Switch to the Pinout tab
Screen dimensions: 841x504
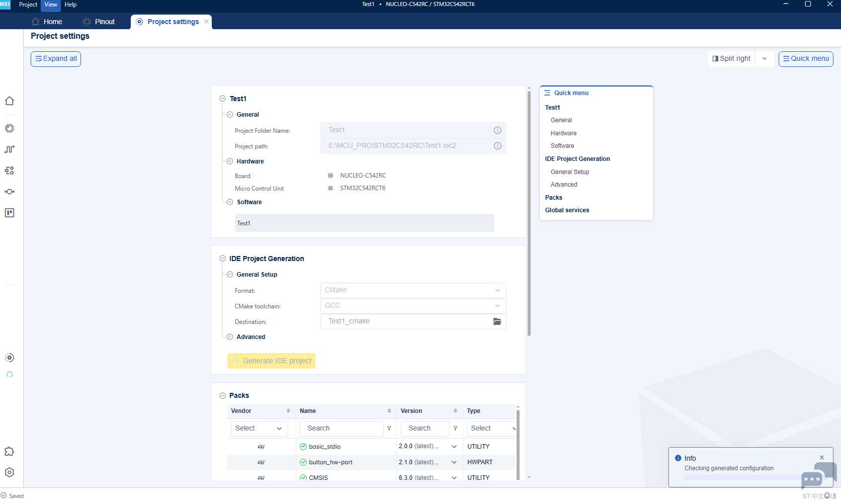click(x=99, y=22)
